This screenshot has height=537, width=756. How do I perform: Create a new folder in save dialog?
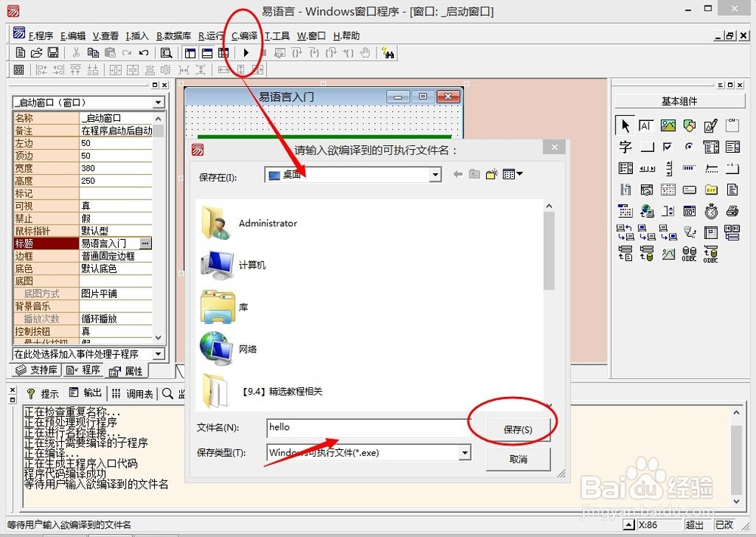click(491, 174)
